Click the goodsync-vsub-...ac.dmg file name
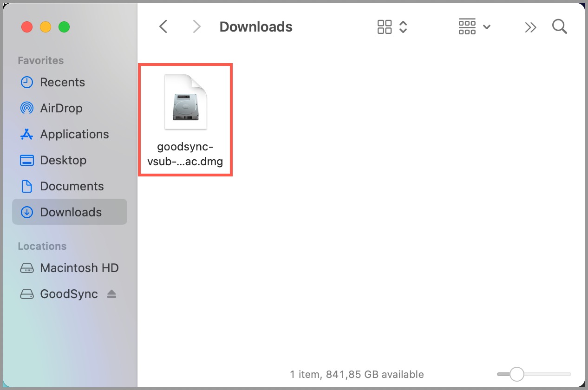This screenshot has height=390, width=588. click(x=185, y=155)
